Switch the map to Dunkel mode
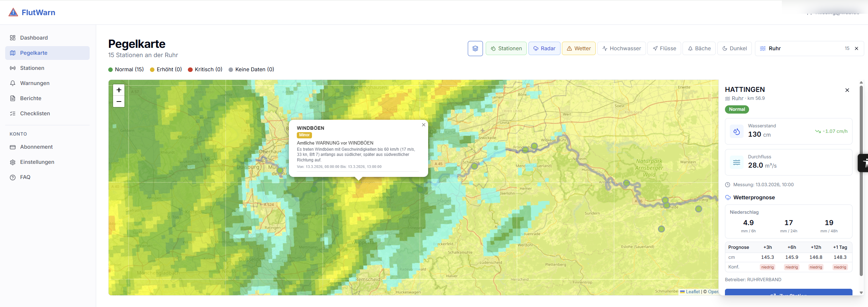 pos(735,49)
